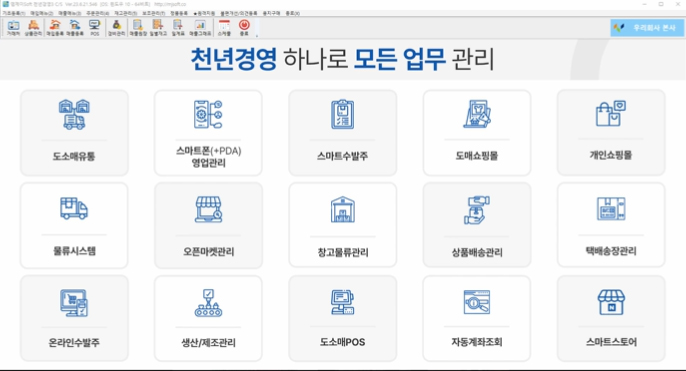Open the 재고관리 menu
Screen dimensions: 686x371
tap(126, 14)
